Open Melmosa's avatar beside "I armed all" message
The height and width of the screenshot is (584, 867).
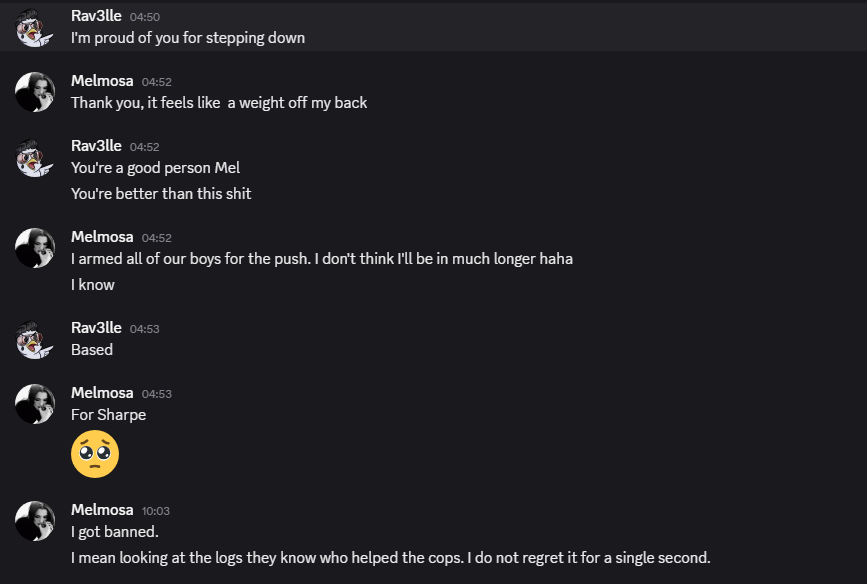point(35,248)
